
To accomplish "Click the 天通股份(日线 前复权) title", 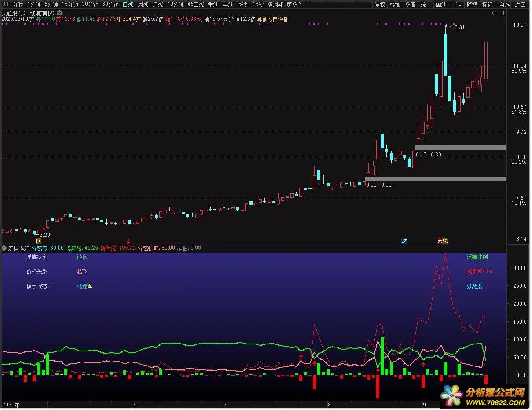I will click(28, 13).
